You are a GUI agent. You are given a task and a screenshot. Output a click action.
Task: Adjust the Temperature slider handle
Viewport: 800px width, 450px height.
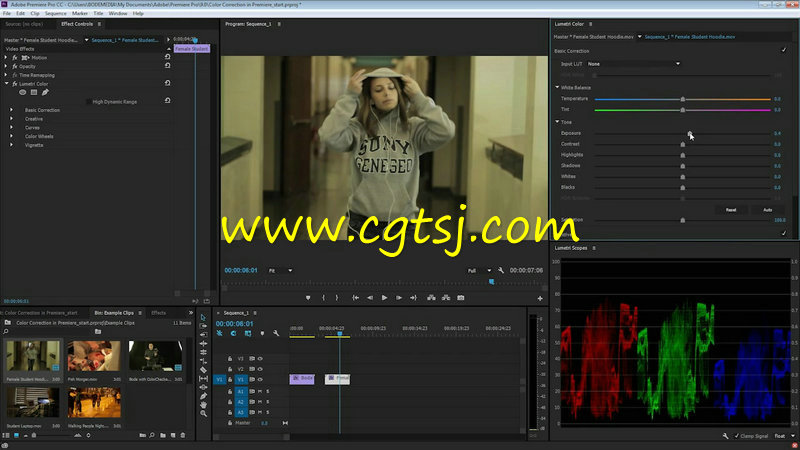683,99
